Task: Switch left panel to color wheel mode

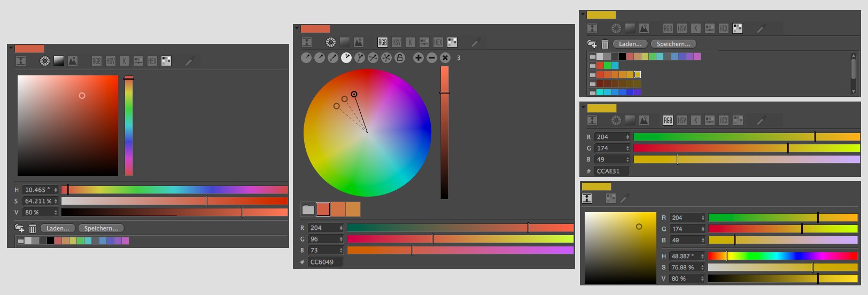Action: tap(45, 61)
